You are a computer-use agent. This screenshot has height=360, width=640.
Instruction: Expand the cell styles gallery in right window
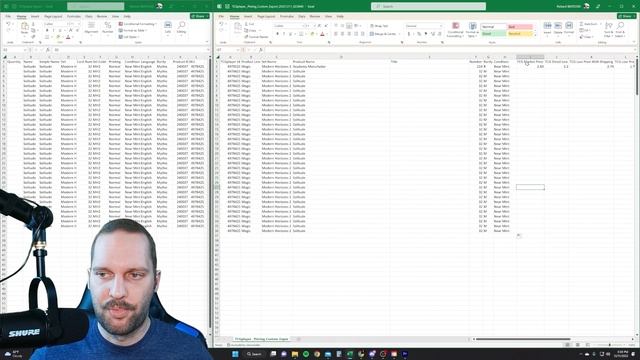point(535,36)
